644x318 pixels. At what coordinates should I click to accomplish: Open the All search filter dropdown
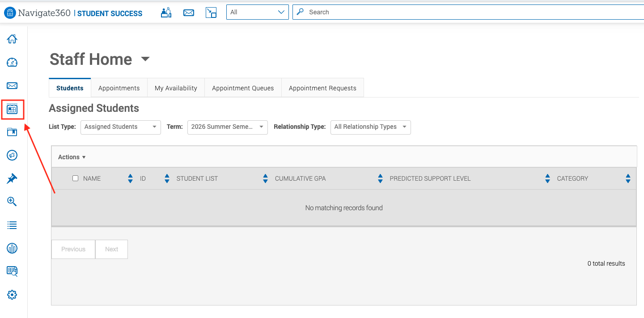(258, 12)
